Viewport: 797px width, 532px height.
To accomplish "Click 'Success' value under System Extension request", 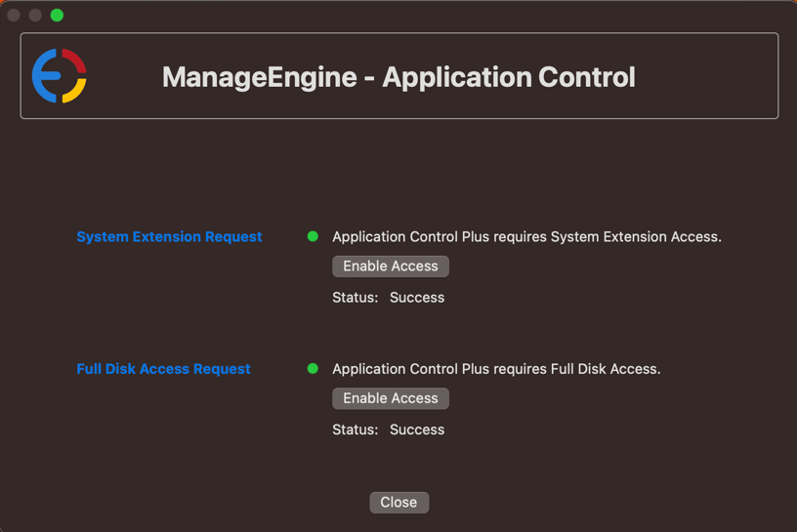I will 417,298.
